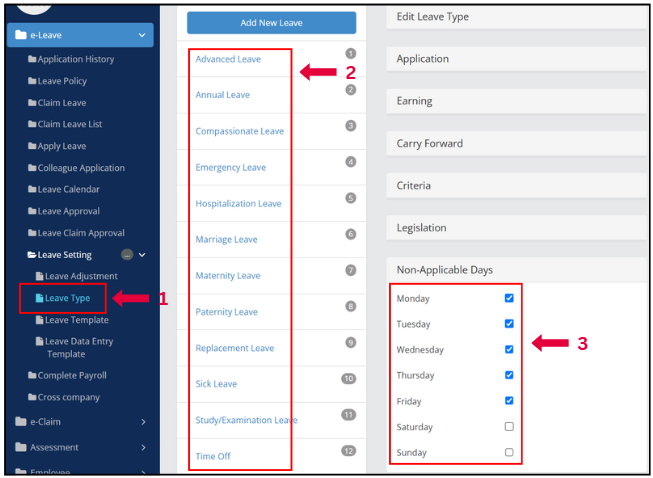This screenshot has width=653, height=478.
Task: Click the Assessment folder icon
Action: 21,447
